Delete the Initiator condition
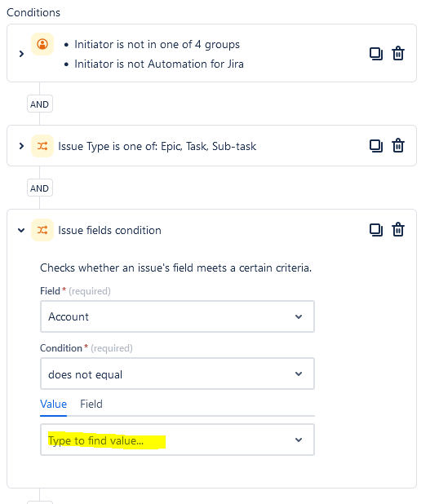Screen dimensions: 430x504 (x=398, y=53)
